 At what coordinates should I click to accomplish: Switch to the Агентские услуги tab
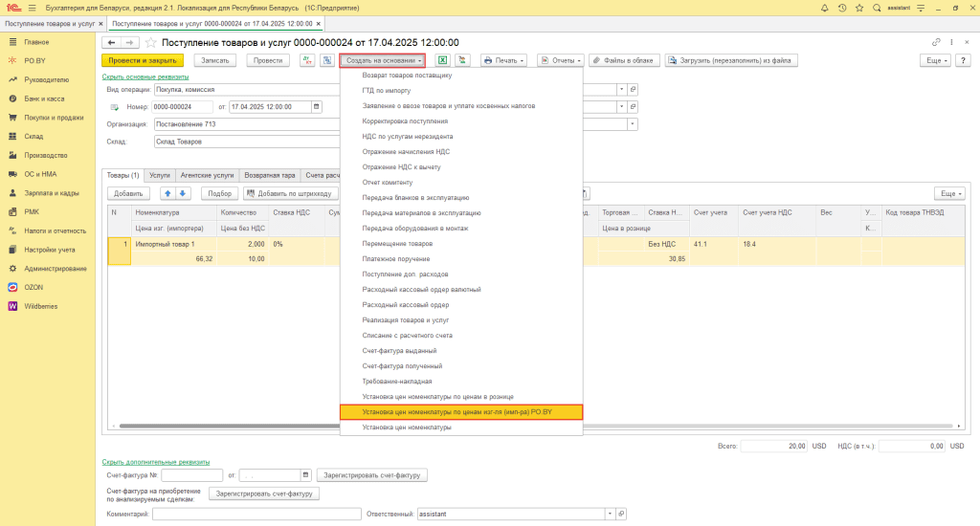coord(207,176)
